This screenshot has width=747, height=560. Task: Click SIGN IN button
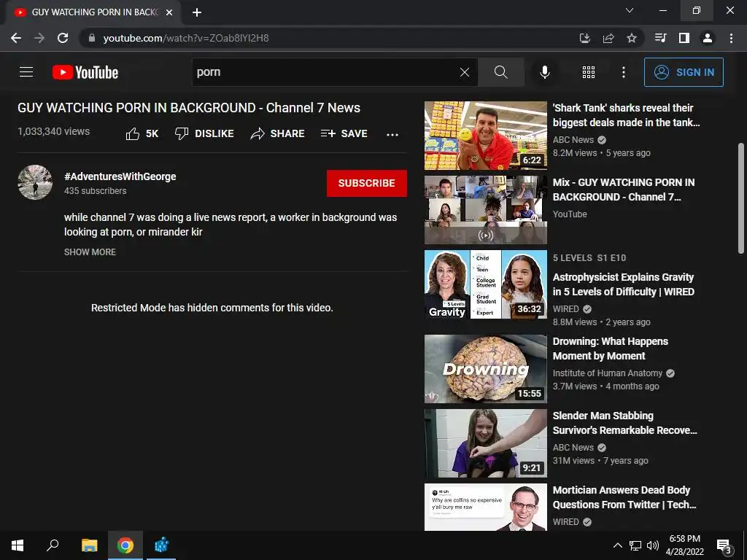point(684,72)
